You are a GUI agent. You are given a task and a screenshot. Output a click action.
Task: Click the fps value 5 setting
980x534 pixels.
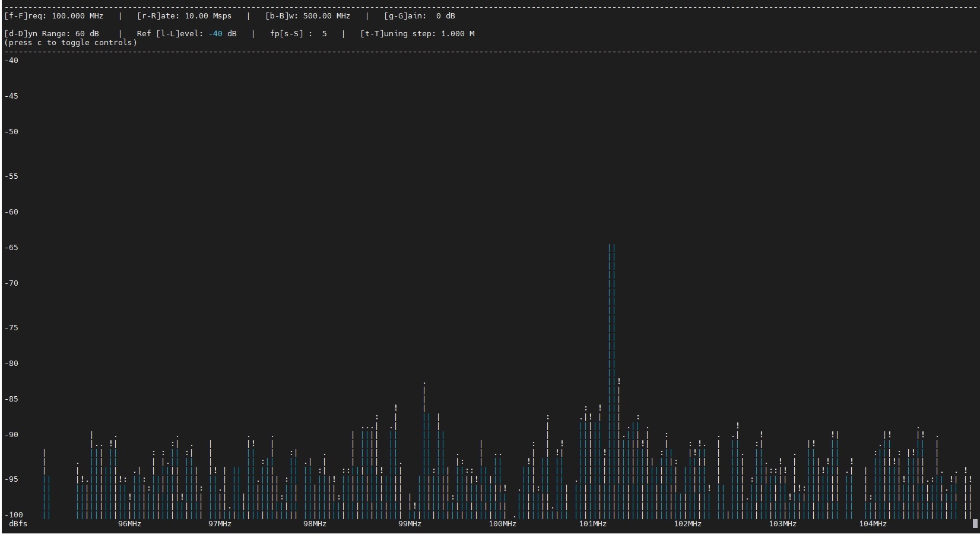click(325, 34)
